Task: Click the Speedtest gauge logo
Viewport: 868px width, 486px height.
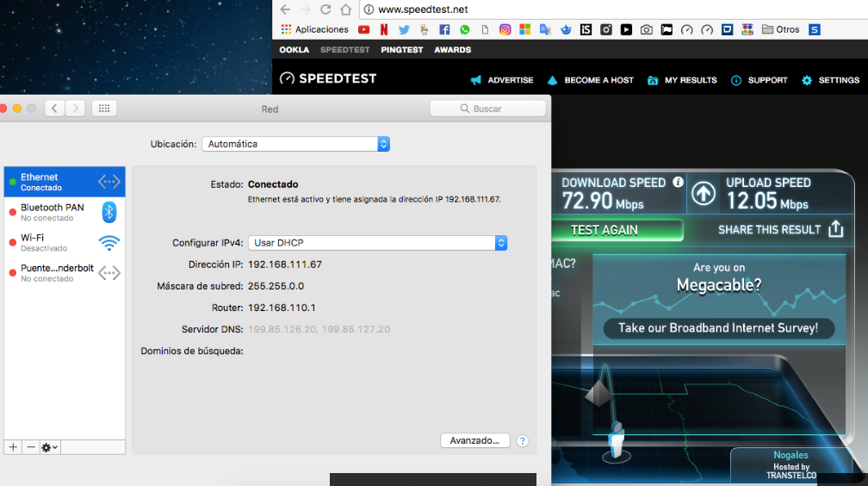Action: pos(287,78)
